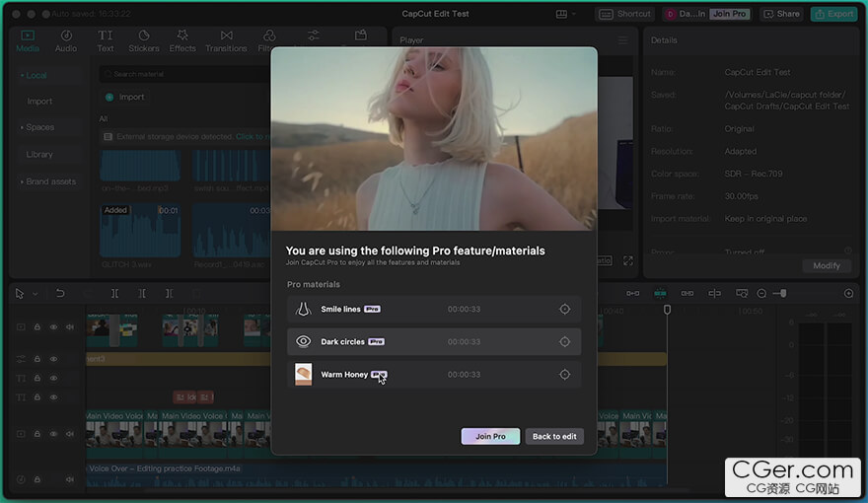This screenshot has width=868, height=503.
Task: Mute the Voice Over audio track
Action: tap(70, 479)
